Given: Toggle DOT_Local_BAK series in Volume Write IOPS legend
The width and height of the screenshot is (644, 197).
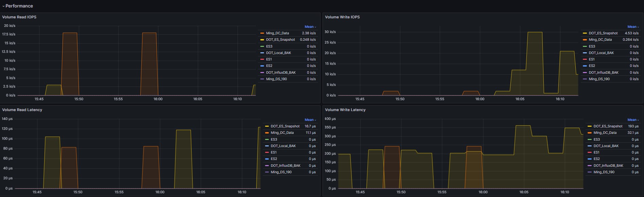Looking at the screenshot, I should [601, 53].
